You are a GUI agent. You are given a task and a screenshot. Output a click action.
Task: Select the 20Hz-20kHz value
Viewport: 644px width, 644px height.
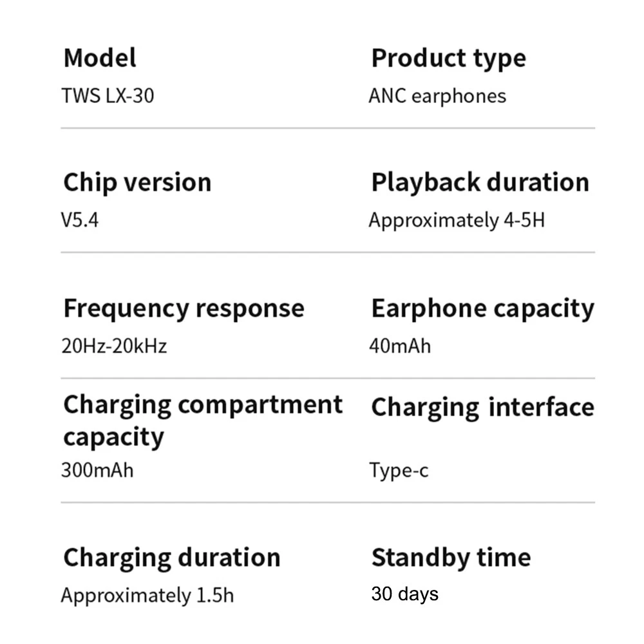pos(114,346)
